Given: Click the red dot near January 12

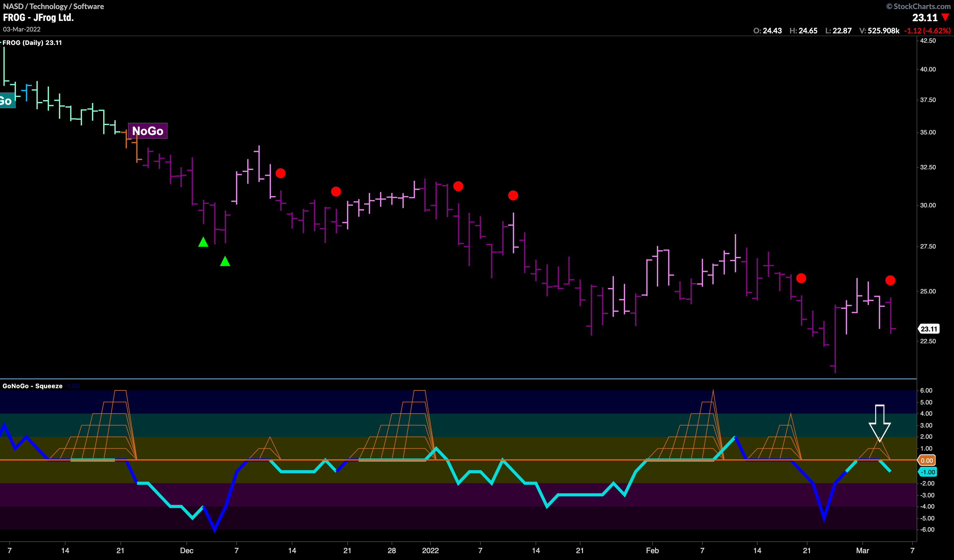Looking at the screenshot, I should [513, 196].
